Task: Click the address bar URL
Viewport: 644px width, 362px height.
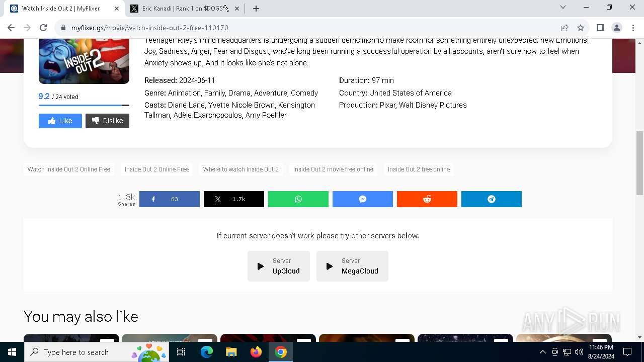Action: pos(150,28)
